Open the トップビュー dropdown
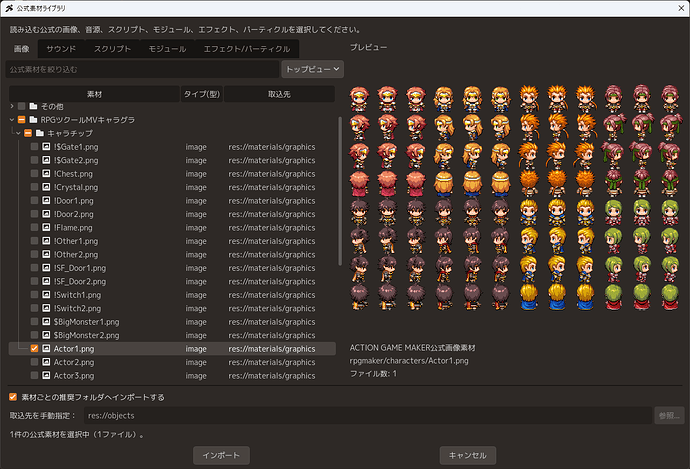The height and width of the screenshot is (469, 690). pos(312,69)
